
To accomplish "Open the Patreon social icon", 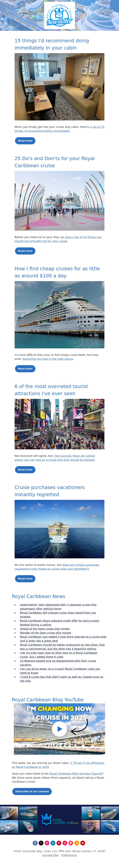I will (71, 843).
